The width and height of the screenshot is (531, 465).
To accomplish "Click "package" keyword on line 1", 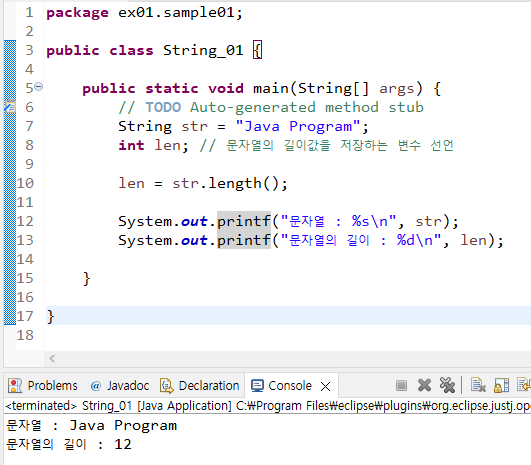I will coord(77,13).
